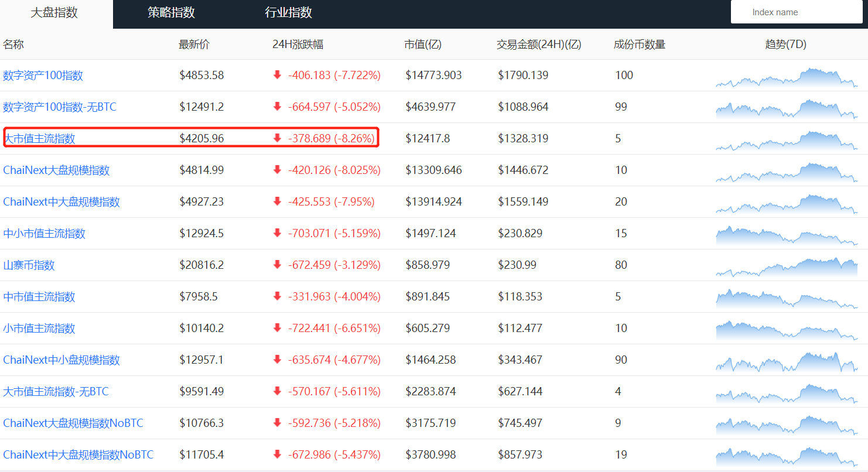Click the 7D trend chart for 数字资产100指数
This screenshot has height=472, width=868.
[x=787, y=77]
